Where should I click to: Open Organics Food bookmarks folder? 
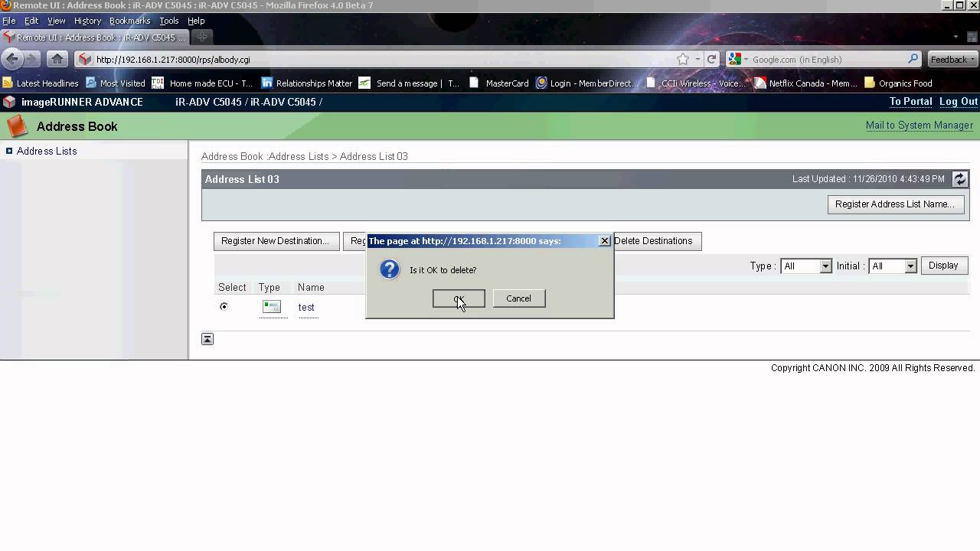[x=898, y=83]
